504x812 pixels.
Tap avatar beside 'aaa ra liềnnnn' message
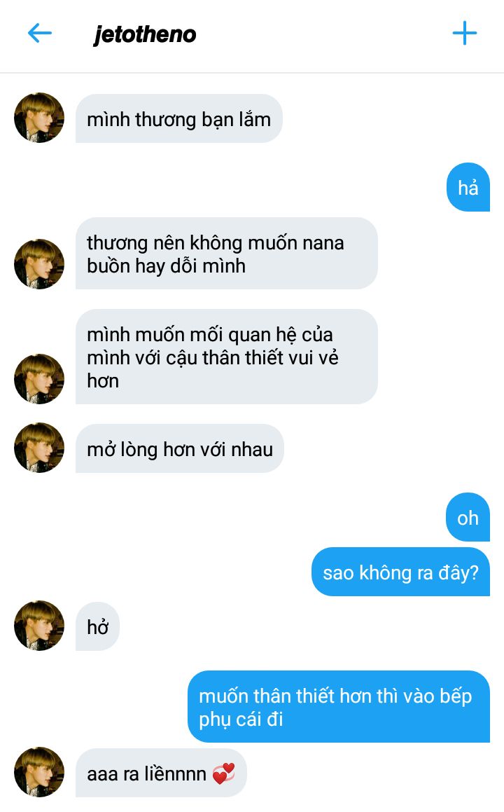(x=39, y=771)
